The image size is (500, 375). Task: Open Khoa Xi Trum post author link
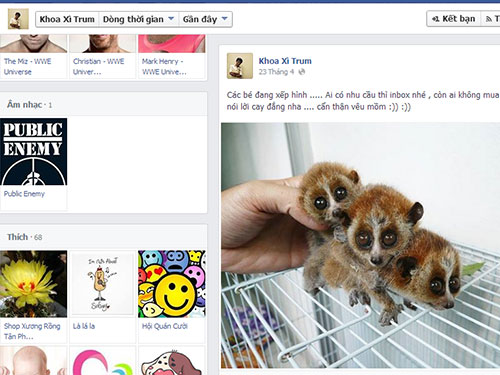point(285,61)
